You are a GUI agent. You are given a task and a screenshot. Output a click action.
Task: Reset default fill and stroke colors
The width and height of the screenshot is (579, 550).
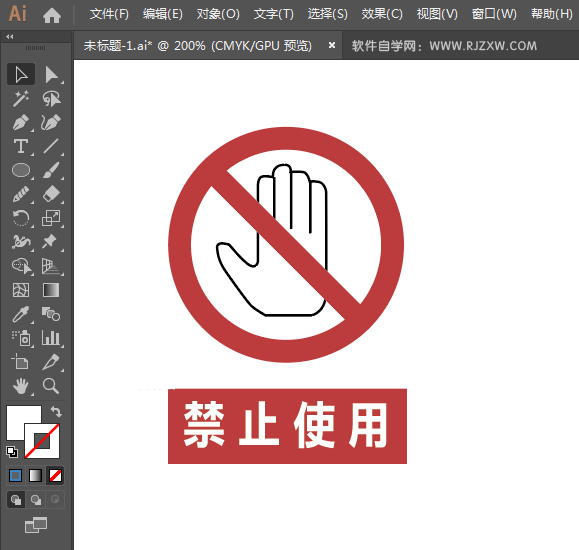[12, 452]
